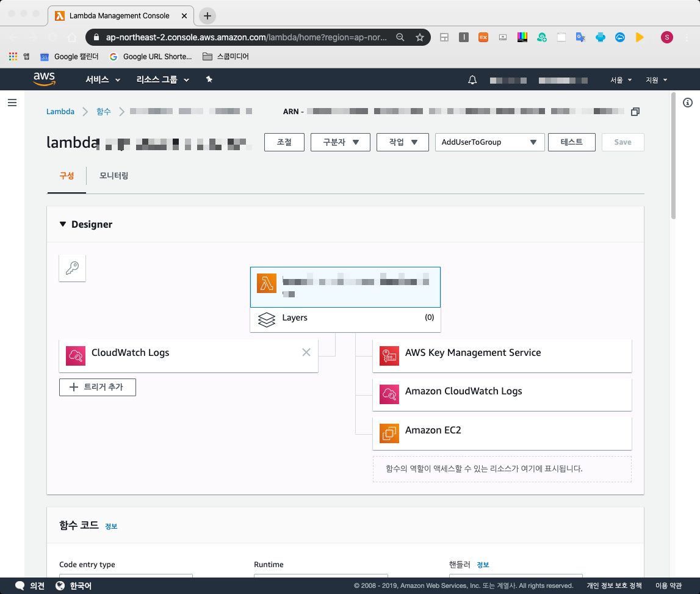Select the Lambda function icon box

[267, 284]
